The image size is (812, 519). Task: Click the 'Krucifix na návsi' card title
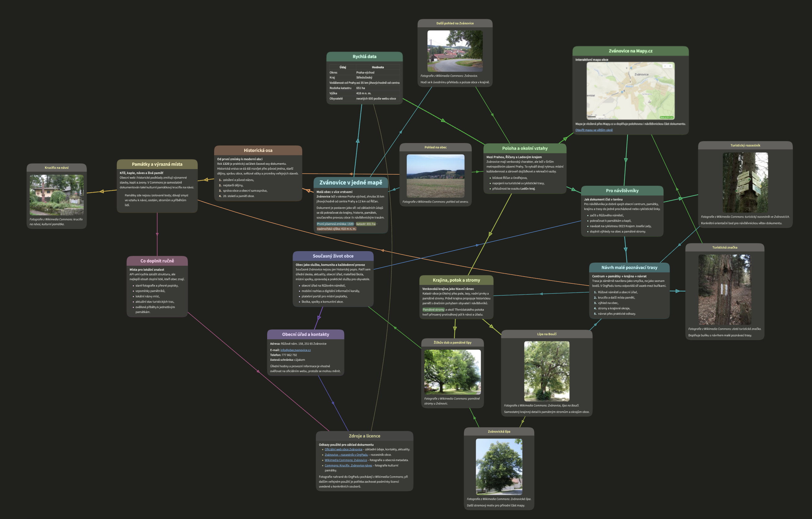pos(57,168)
